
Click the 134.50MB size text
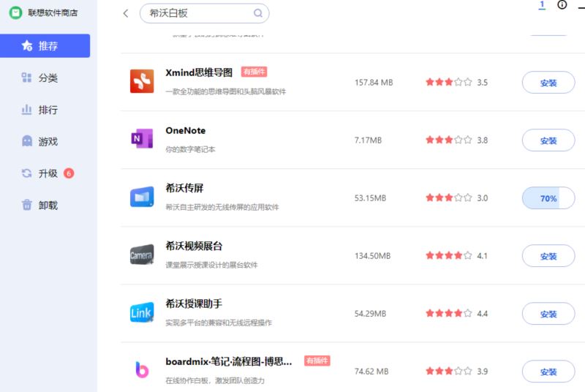tap(372, 256)
